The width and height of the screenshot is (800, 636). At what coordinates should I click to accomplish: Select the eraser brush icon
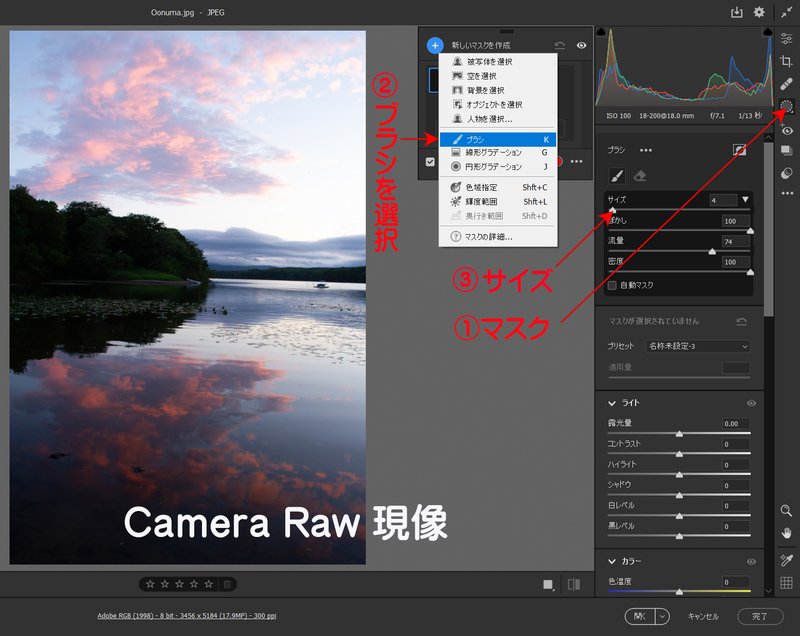(640, 176)
